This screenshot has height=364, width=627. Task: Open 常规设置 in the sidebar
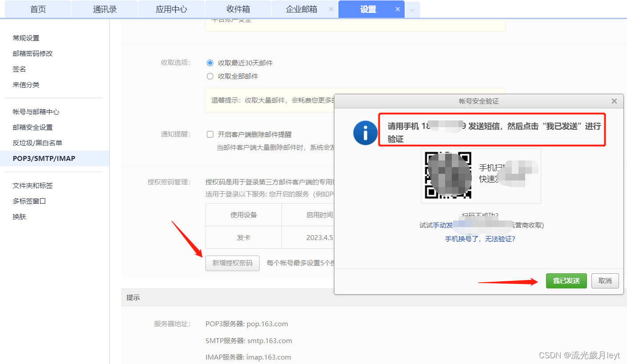26,38
